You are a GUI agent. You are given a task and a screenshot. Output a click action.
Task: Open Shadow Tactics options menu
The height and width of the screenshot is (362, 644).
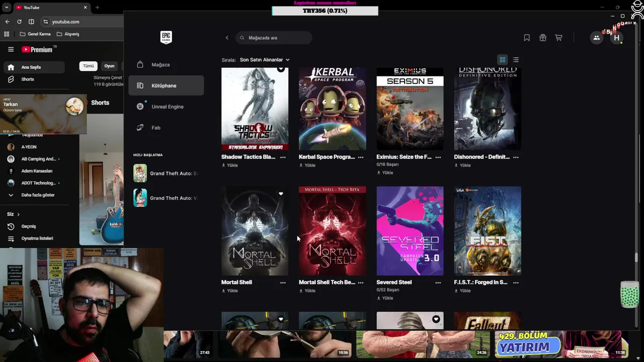[283, 157]
